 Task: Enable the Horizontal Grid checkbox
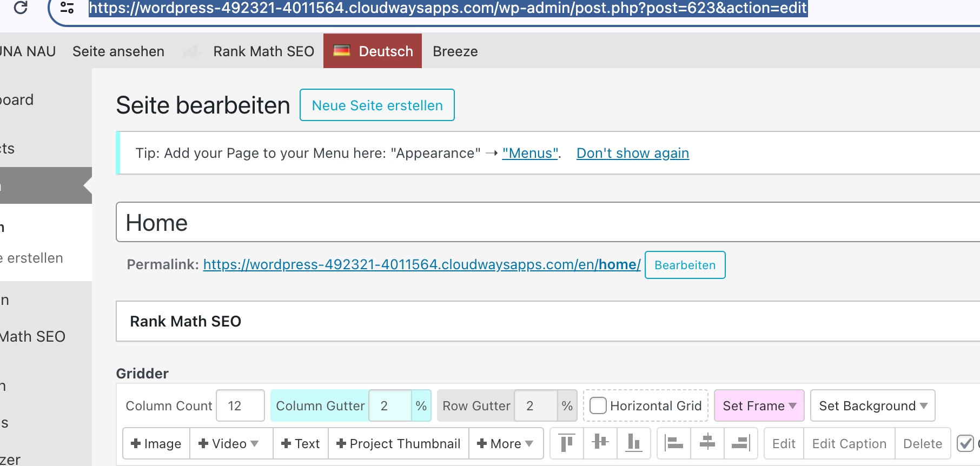tap(598, 405)
